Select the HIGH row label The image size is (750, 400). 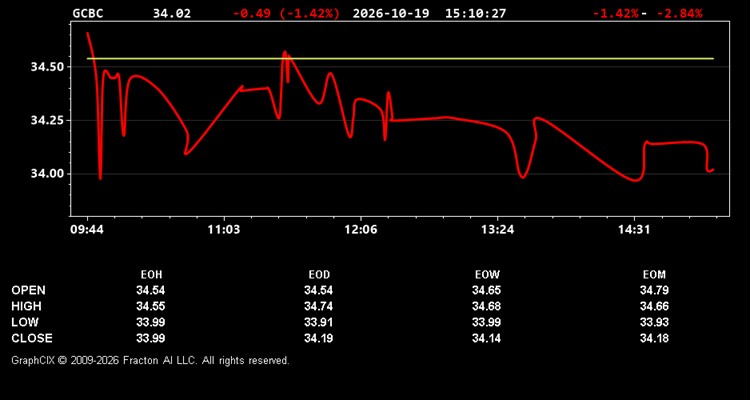click(26, 306)
